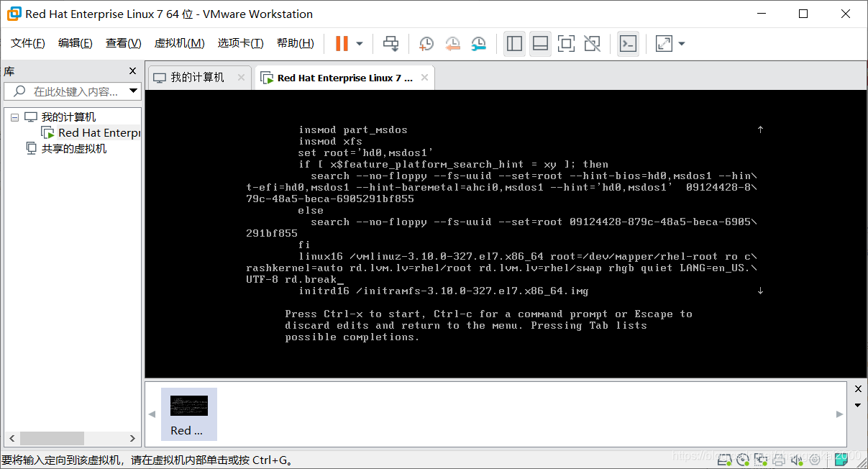Image resolution: width=868 pixels, height=469 pixels.
Task: Click the Send Ctrl+Alt+Del toolbar icon
Action: click(x=390, y=44)
